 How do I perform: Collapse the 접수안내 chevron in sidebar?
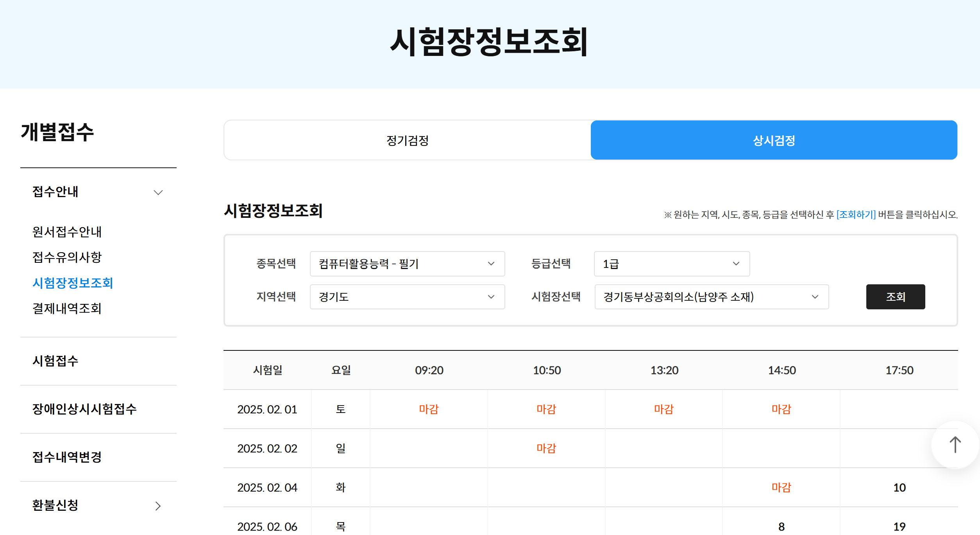coord(158,192)
